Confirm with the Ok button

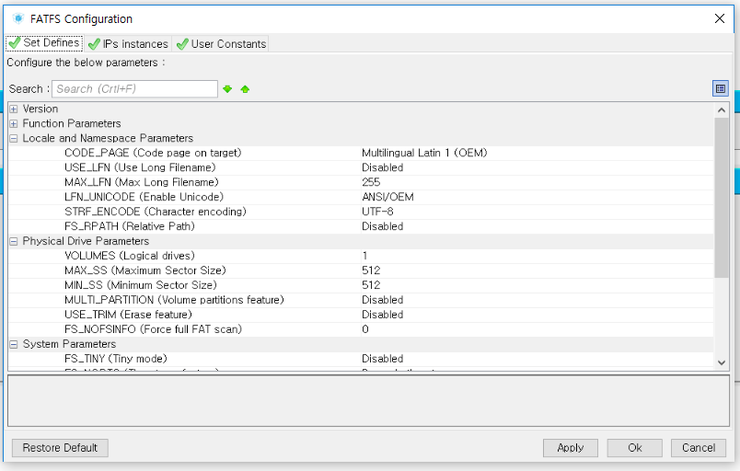[634, 447]
